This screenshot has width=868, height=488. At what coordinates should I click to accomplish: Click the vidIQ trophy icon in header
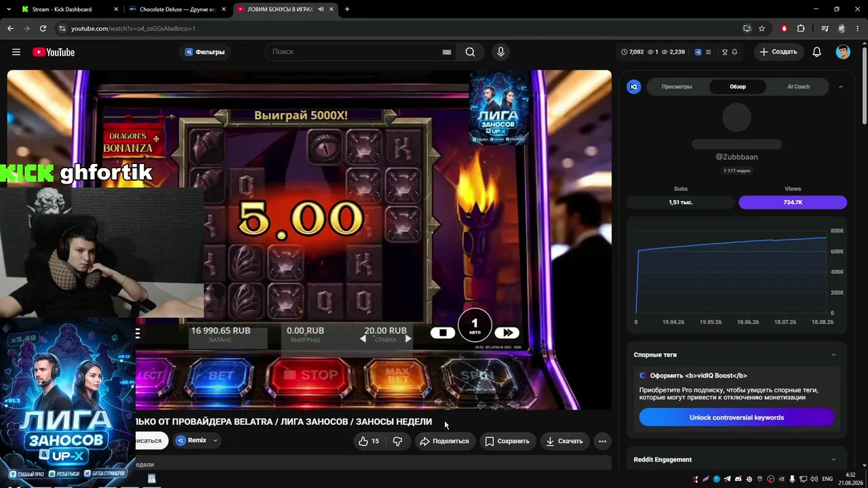click(x=725, y=52)
